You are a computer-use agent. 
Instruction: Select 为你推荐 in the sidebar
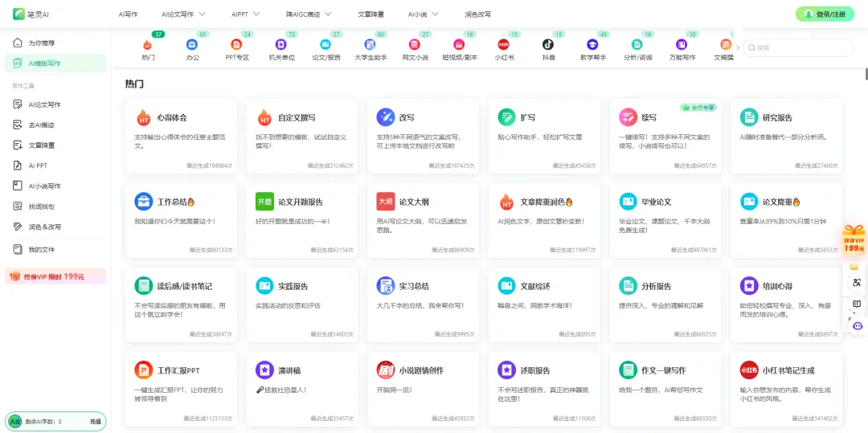(55, 43)
